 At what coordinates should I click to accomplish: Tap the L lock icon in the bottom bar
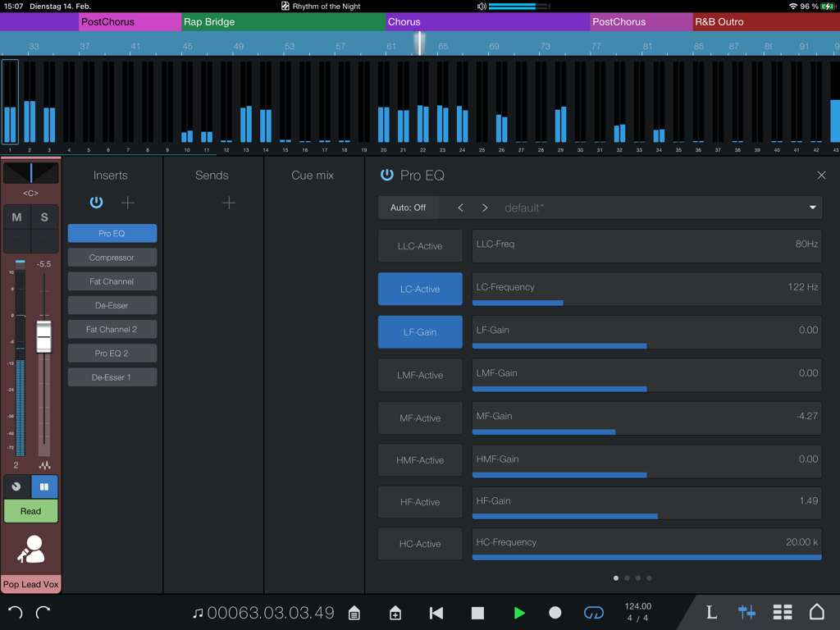710,612
